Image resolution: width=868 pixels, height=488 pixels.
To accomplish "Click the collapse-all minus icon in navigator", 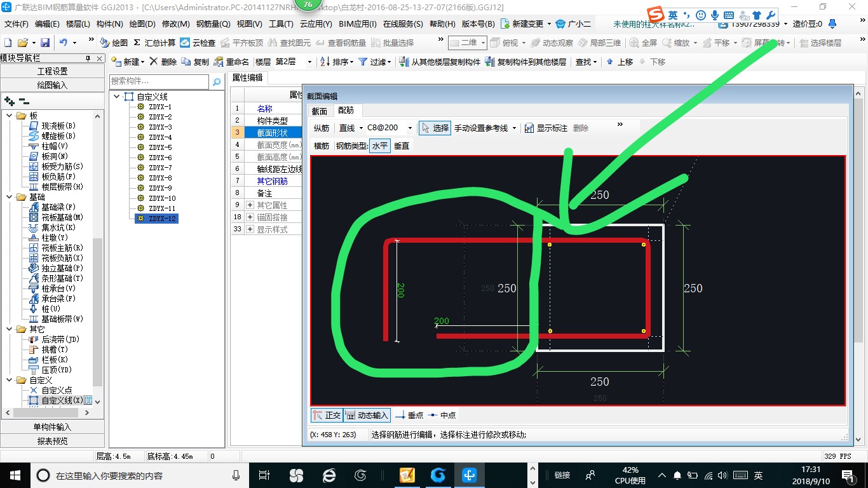I will click(24, 100).
